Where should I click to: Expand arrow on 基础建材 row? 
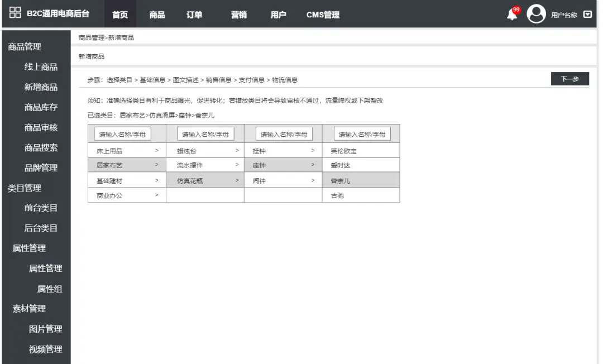[x=156, y=180]
